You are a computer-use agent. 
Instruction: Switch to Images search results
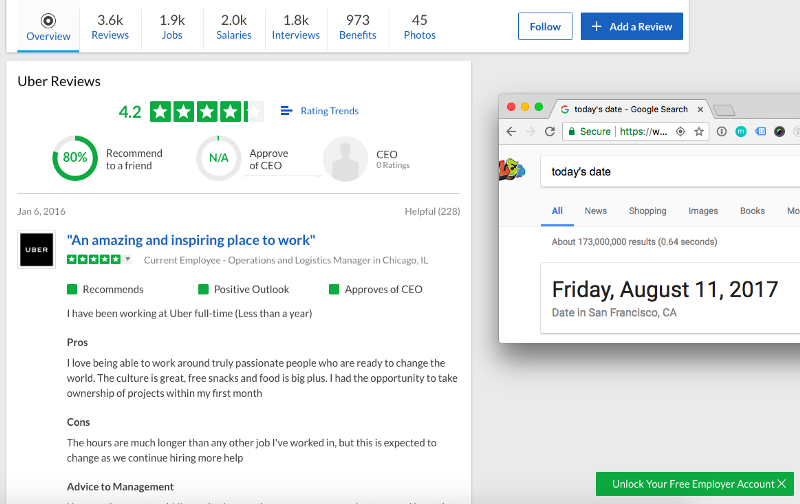tap(703, 211)
